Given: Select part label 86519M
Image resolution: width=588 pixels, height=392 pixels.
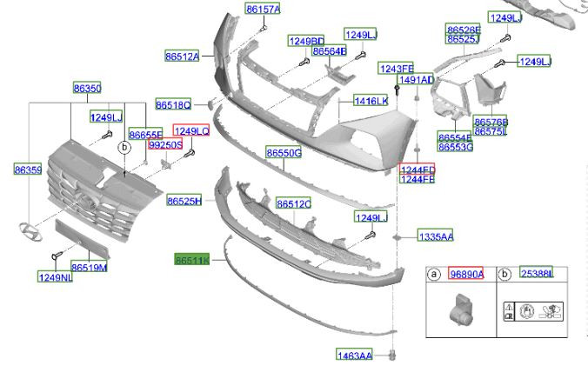Looking at the screenshot, I should click(89, 268).
